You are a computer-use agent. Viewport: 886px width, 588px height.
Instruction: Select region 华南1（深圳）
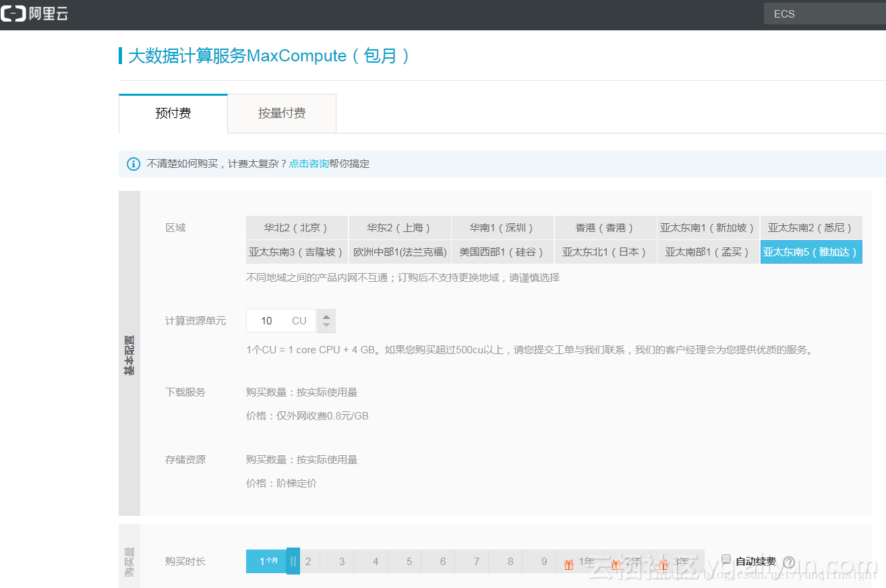click(502, 228)
